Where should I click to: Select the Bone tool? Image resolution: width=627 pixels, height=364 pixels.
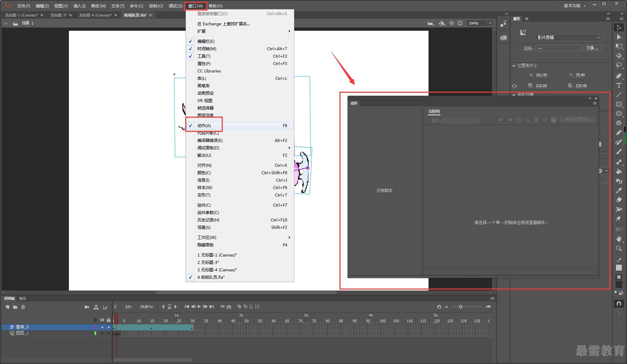pyautogui.click(x=619, y=162)
